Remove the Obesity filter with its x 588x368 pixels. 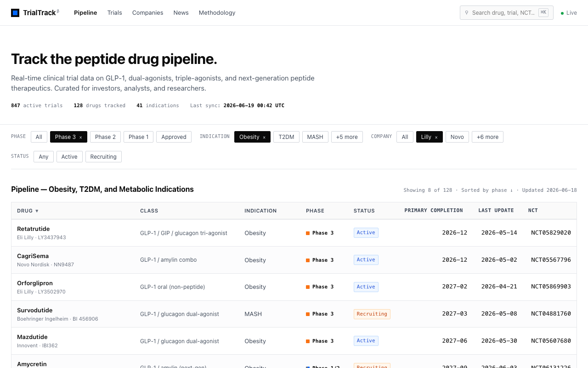[264, 137]
